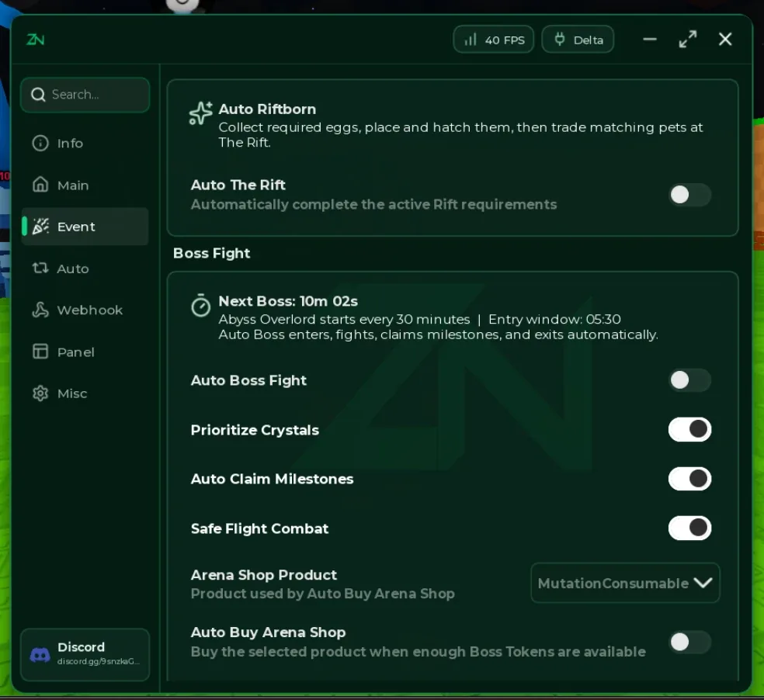
Task: Click the 40 FPS indicator button
Action: [494, 40]
